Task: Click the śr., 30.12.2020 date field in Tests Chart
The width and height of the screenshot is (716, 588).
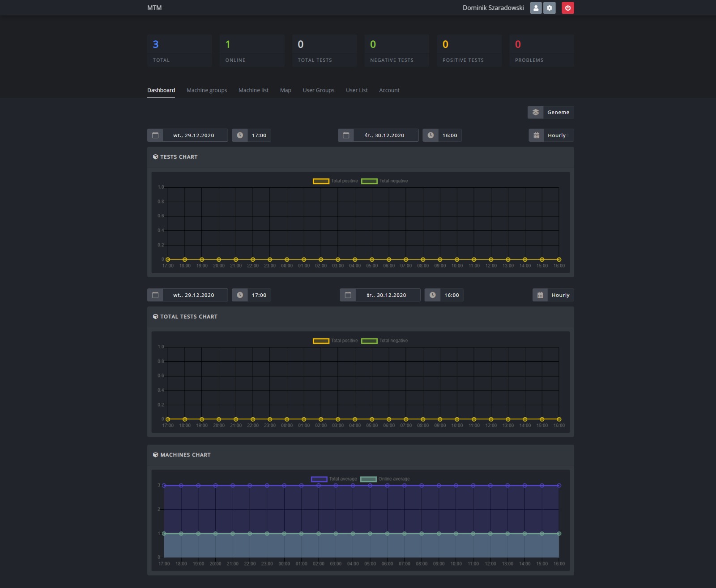Action: (384, 135)
